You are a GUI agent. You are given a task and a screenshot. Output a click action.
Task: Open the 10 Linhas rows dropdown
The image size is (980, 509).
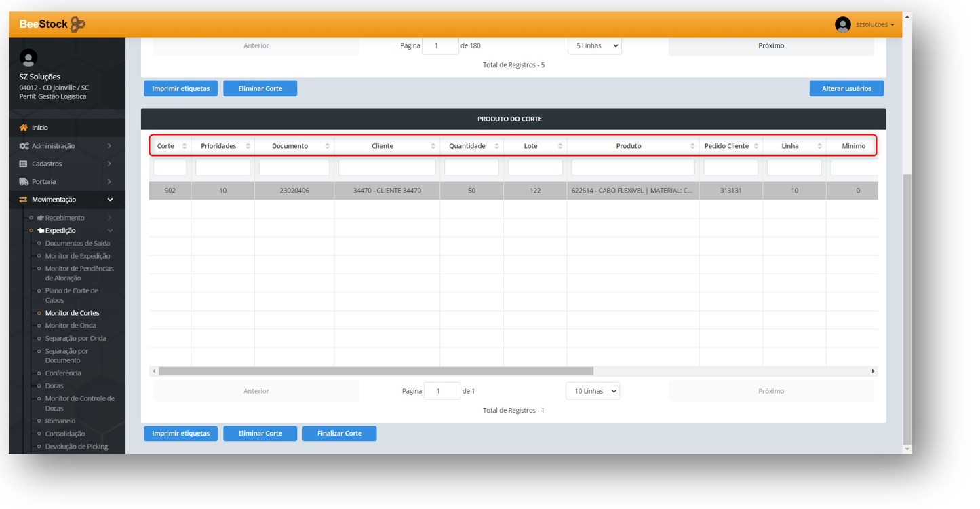(x=592, y=391)
